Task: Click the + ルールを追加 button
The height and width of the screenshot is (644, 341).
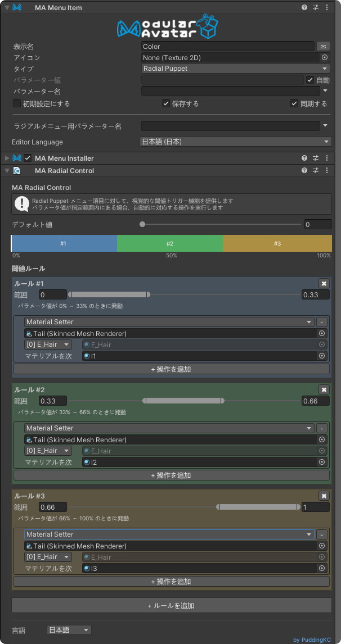Action: [172, 605]
